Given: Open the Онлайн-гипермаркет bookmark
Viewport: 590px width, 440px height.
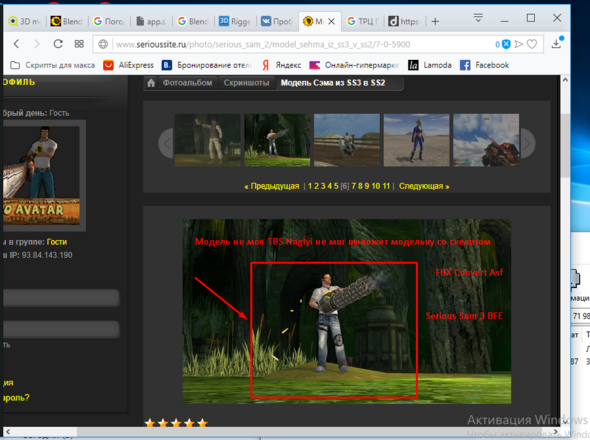Looking at the screenshot, I should click(x=354, y=65).
